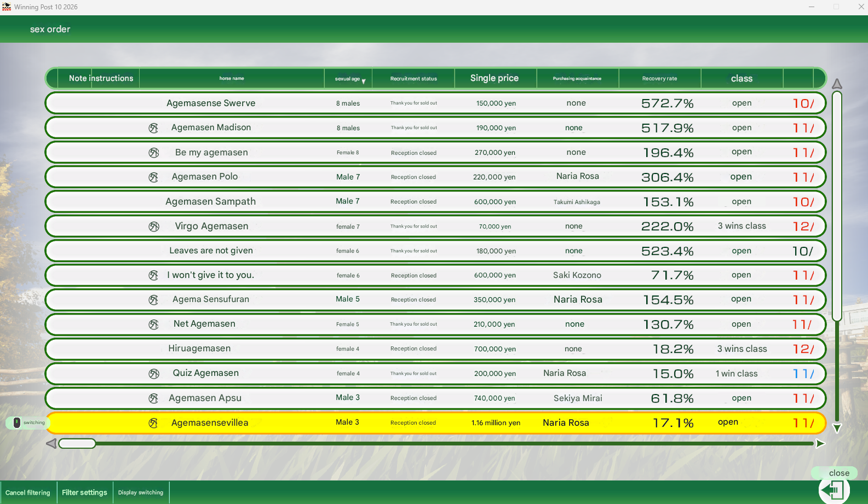Click the 740,000 yen price cell
This screenshot has width=868, height=504.
pyautogui.click(x=495, y=398)
